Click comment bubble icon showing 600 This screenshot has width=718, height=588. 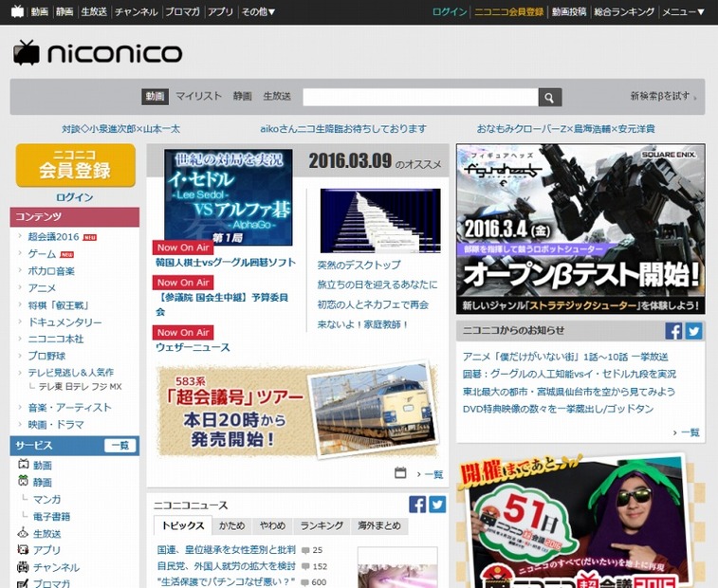click(x=305, y=582)
